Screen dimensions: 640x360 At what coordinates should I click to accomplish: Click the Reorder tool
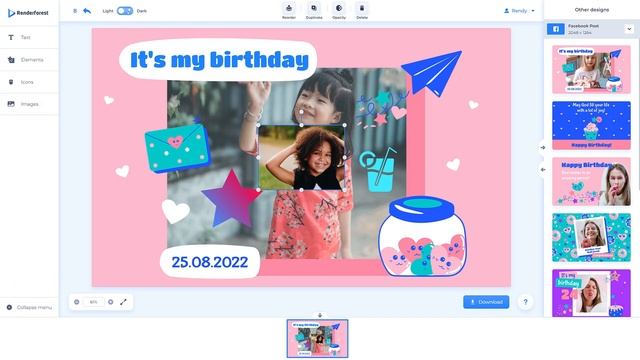[289, 11]
